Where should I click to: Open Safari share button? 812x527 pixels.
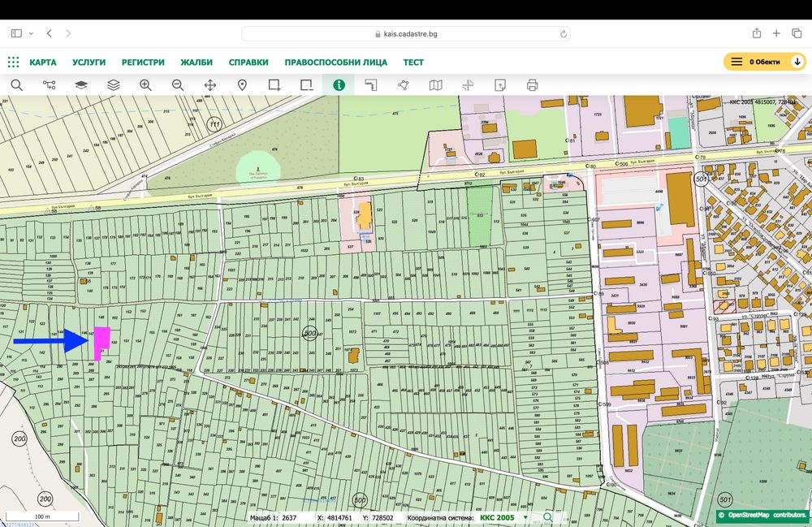[757, 33]
